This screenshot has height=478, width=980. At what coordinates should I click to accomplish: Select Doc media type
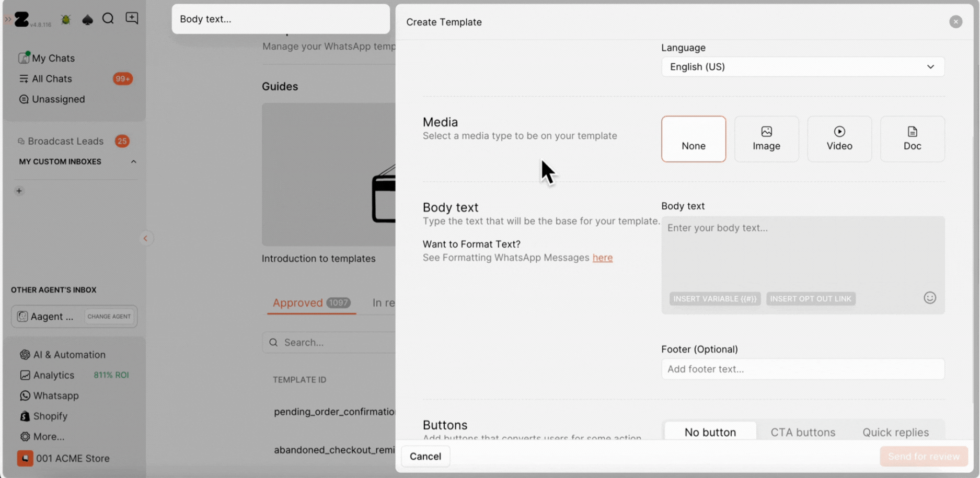pyautogui.click(x=913, y=139)
